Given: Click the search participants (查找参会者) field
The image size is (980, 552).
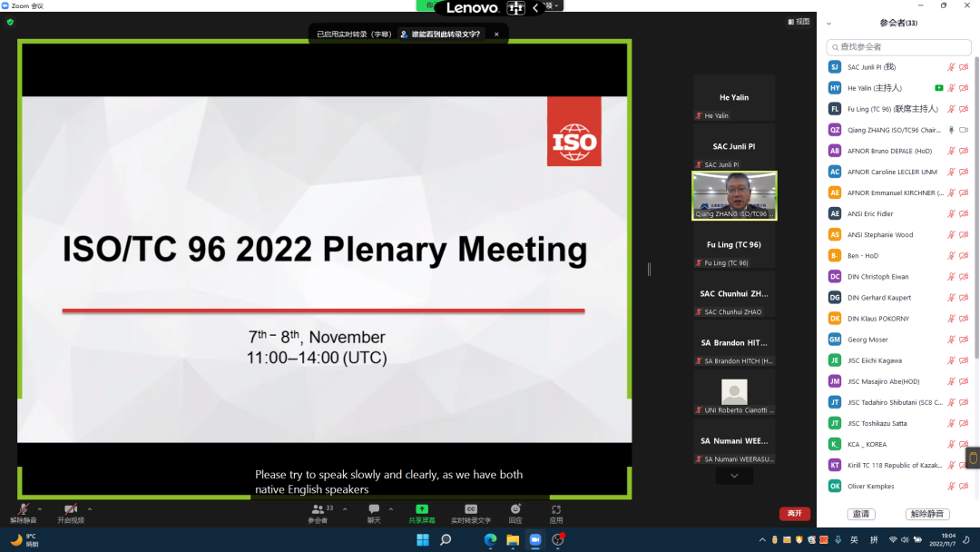Looking at the screenshot, I should pyautogui.click(x=898, y=46).
